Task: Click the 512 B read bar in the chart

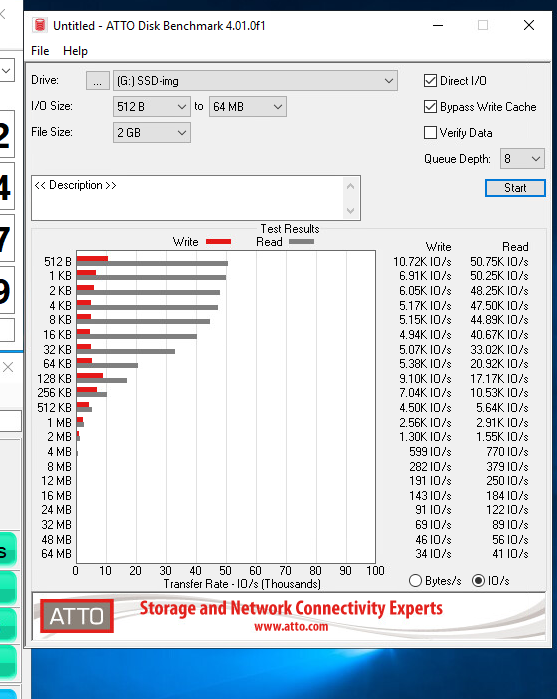Action: pos(152,263)
